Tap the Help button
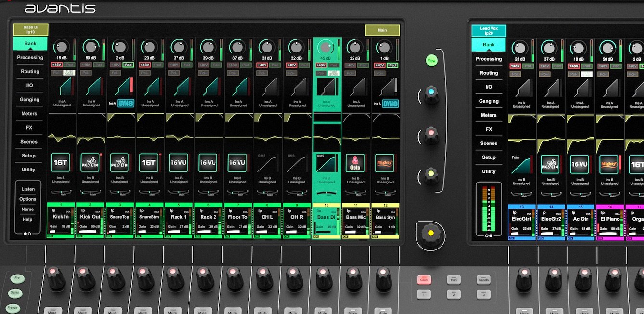The width and height of the screenshot is (644, 314). (x=28, y=220)
